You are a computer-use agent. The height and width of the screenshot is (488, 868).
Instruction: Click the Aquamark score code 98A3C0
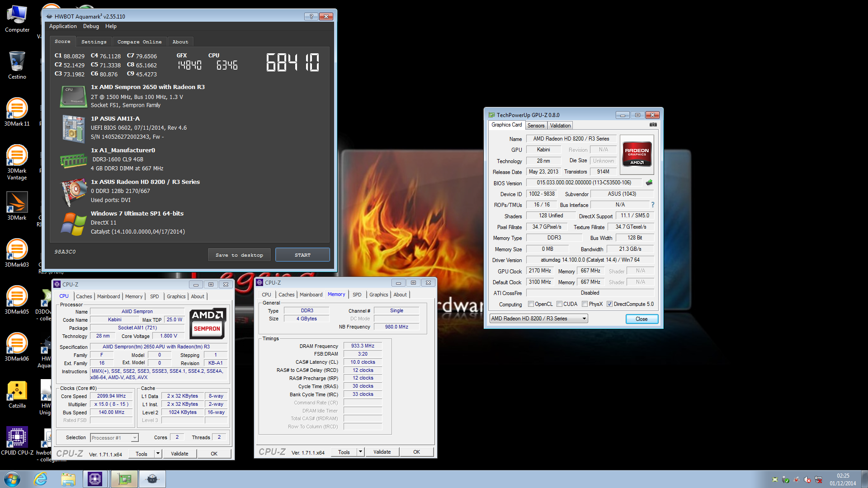tap(65, 252)
